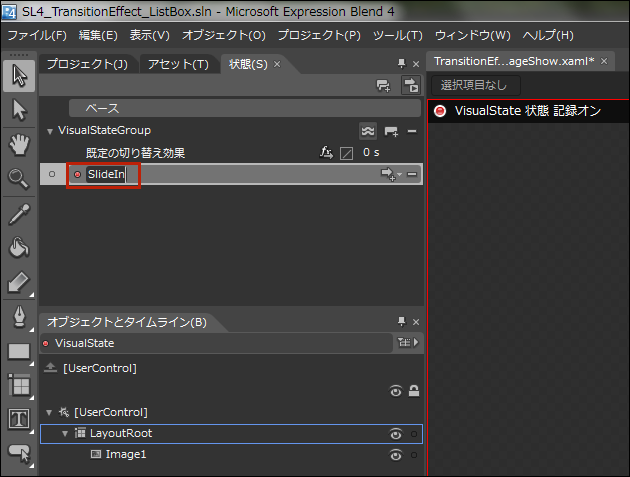Open the オブジェクト(O) menu

click(224, 35)
